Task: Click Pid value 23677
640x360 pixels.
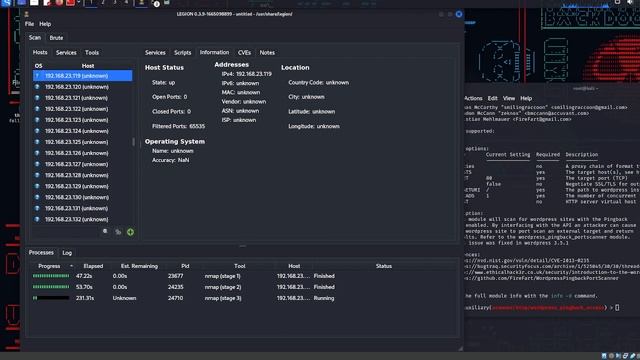Action: 176,276
